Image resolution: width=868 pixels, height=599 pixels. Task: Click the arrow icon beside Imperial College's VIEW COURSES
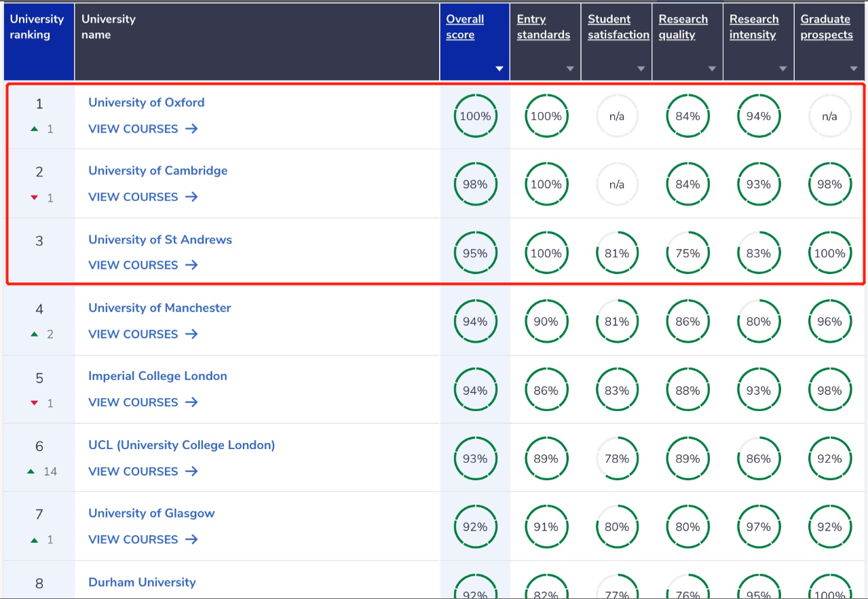point(191,402)
